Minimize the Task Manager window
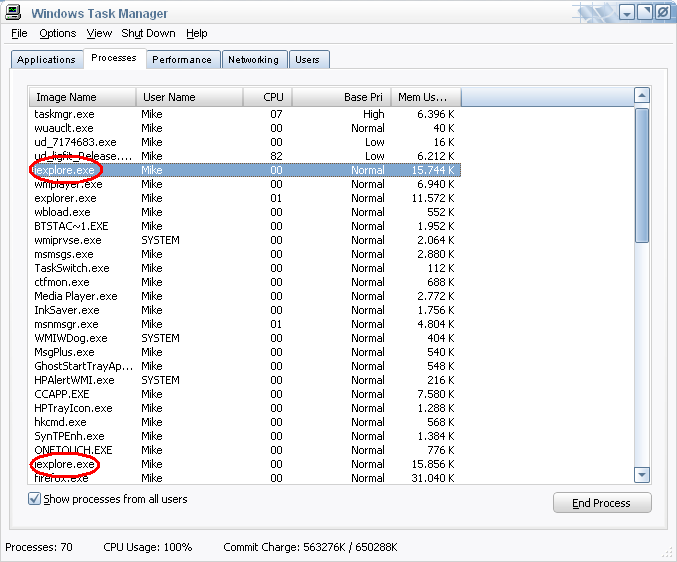Viewport: 677px width, 562px height. 625,13
